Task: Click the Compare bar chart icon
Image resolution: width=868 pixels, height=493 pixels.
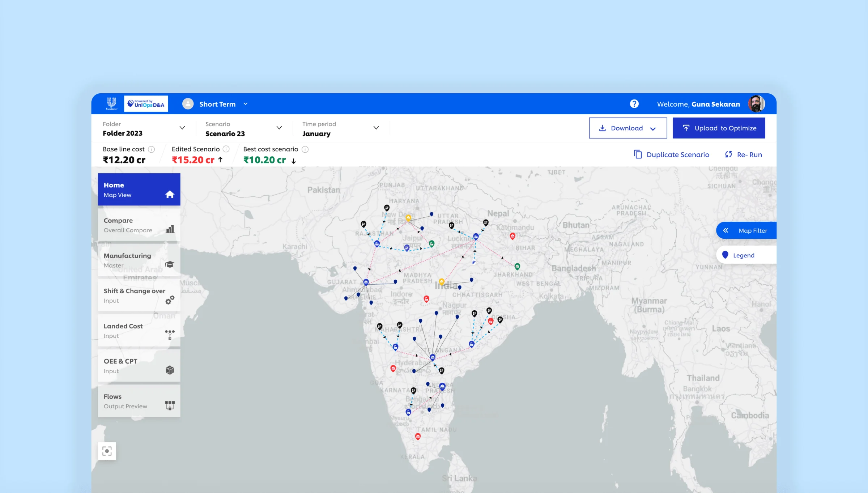Action: point(170,229)
